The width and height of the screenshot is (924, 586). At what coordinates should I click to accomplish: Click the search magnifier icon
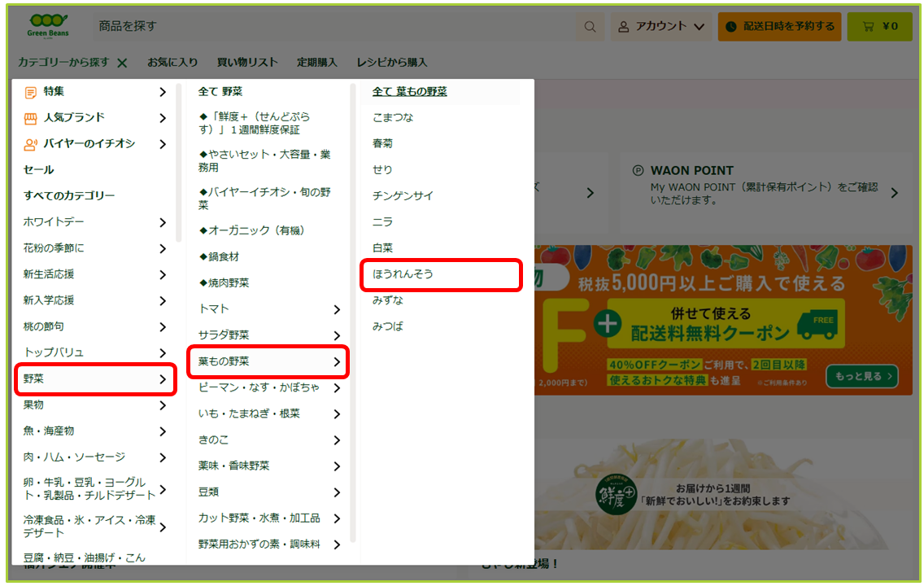[x=590, y=27]
